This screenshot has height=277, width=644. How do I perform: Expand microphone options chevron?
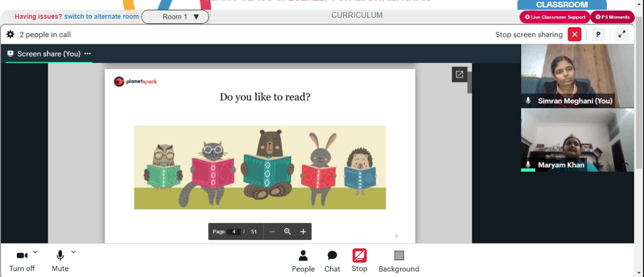tap(73, 253)
